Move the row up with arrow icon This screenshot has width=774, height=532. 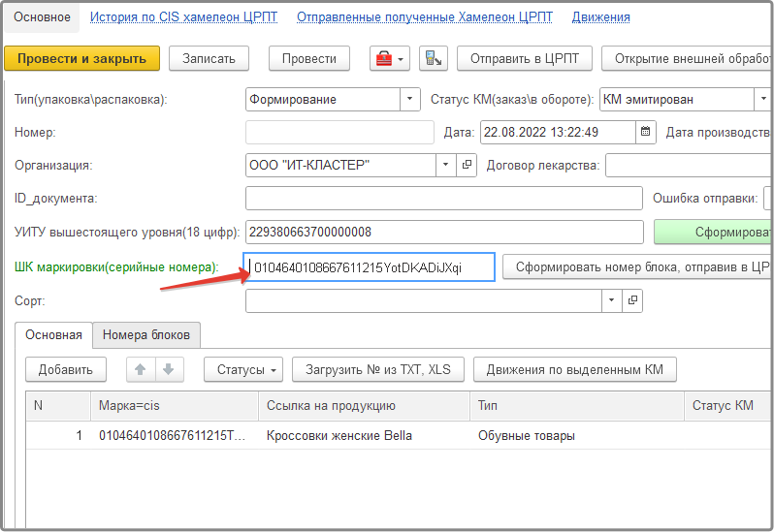pos(141,370)
